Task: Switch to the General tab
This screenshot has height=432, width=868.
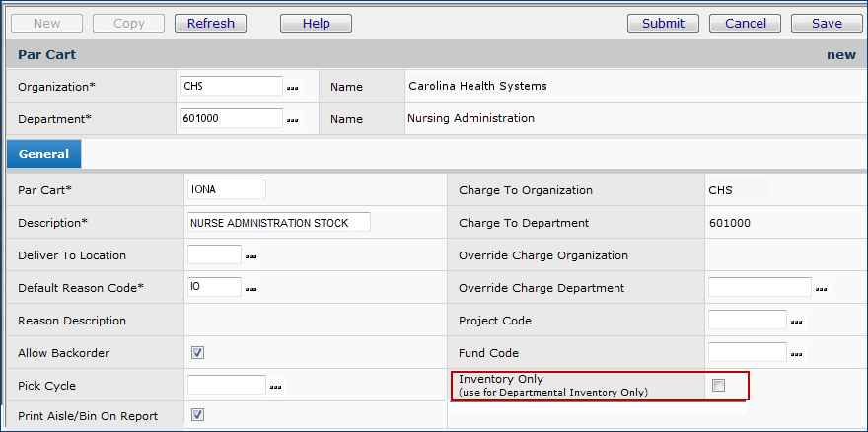Action: 43,154
